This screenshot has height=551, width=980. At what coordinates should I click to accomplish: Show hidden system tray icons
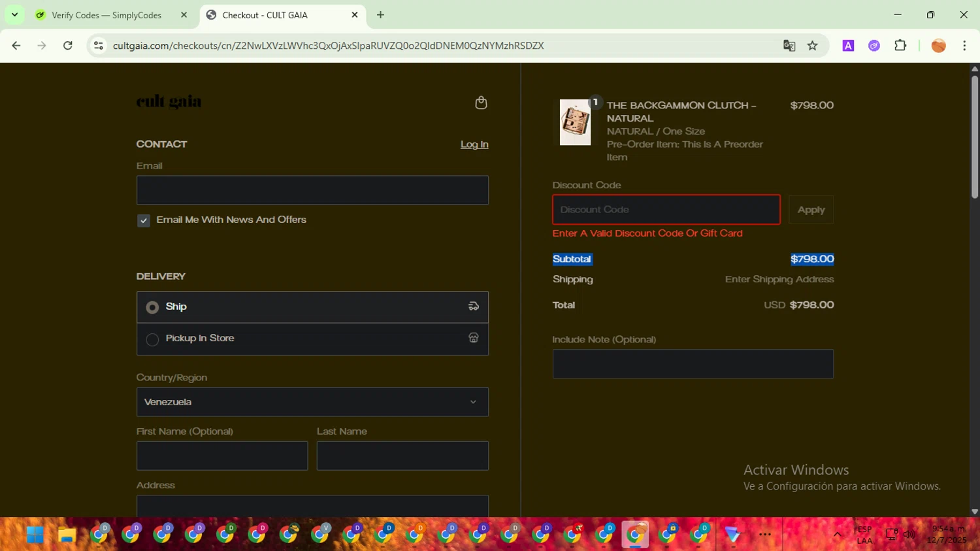[837, 535]
